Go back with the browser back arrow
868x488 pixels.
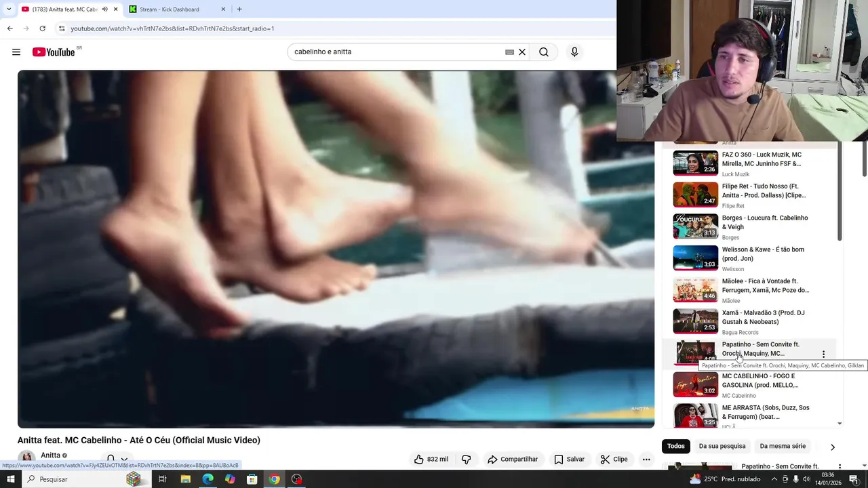(9, 28)
